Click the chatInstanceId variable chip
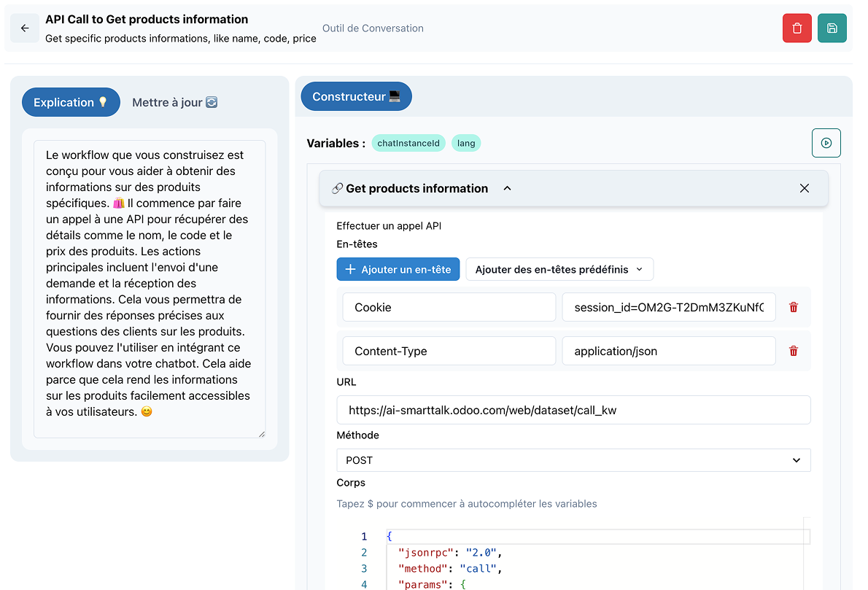 408,143
